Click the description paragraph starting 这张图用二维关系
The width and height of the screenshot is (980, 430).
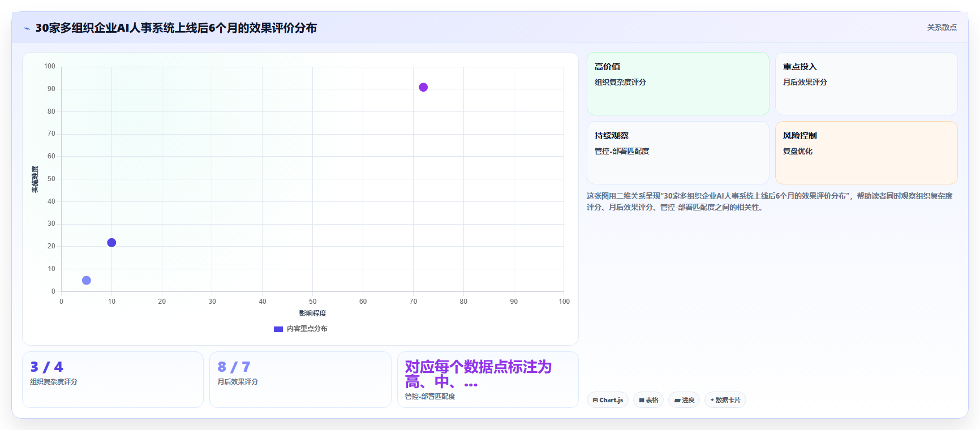[770, 201]
